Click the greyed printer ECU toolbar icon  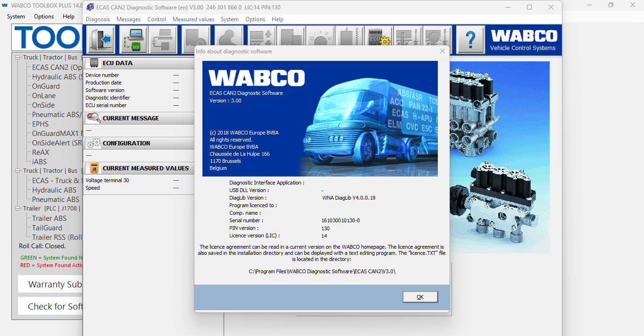tap(164, 39)
